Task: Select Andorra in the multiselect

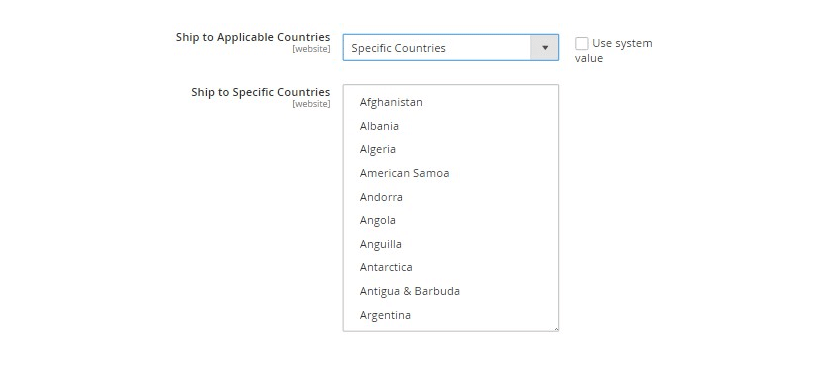Action: [x=381, y=197]
